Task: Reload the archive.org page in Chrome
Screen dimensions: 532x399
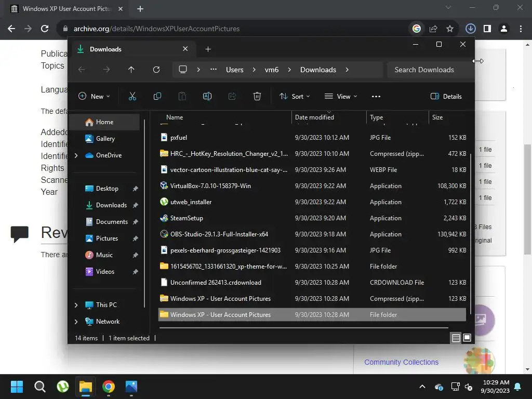Action: point(45,29)
